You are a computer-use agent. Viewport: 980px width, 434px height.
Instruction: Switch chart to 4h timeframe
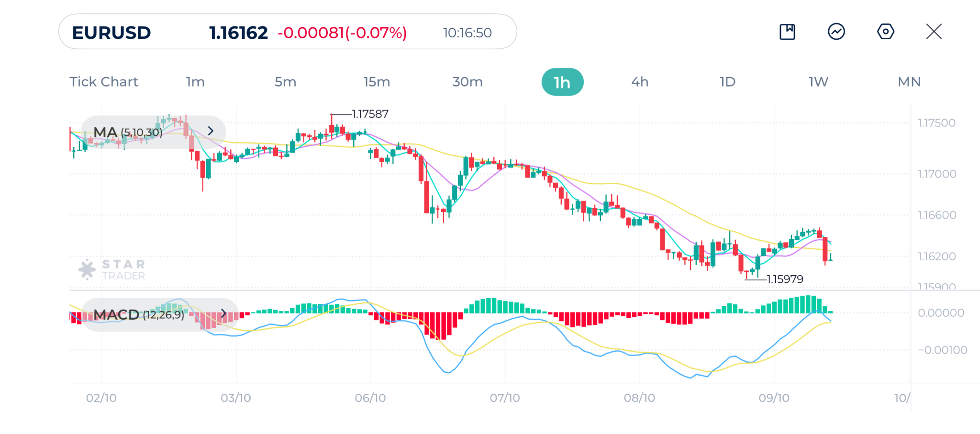(640, 82)
